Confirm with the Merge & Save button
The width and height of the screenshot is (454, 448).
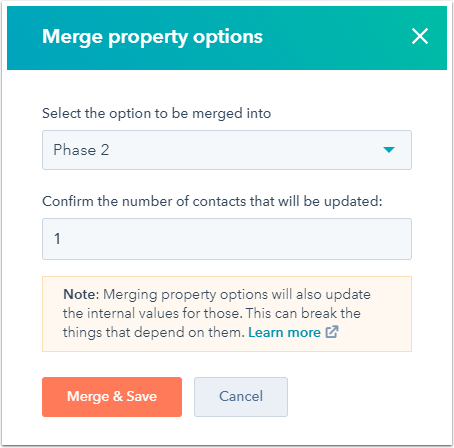(x=112, y=397)
